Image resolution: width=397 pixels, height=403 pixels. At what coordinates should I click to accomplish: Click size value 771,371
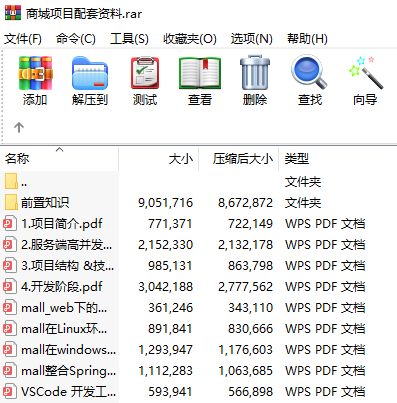click(170, 224)
